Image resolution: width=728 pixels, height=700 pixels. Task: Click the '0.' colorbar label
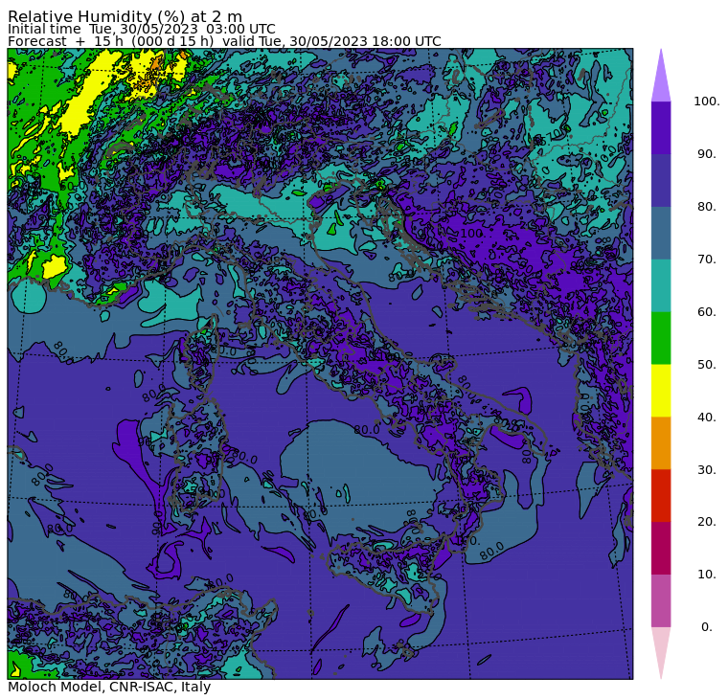(706, 627)
